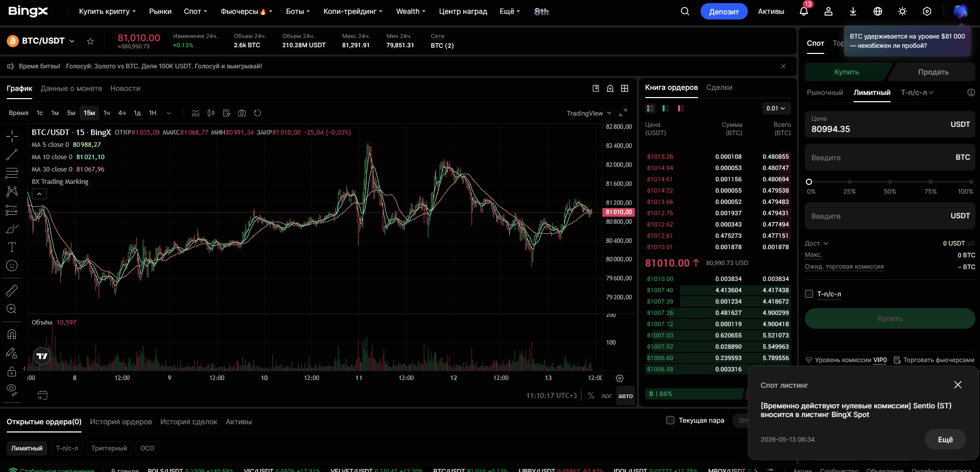
Task: Open TradingView chart source dropdown
Action: [x=589, y=113]
